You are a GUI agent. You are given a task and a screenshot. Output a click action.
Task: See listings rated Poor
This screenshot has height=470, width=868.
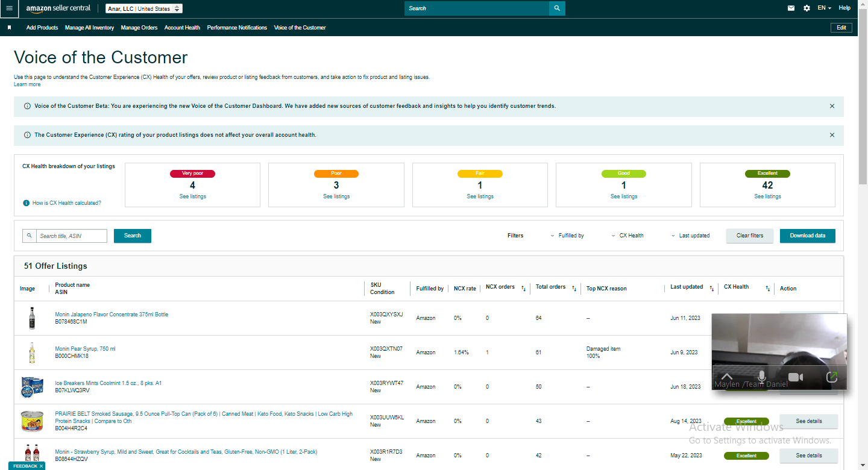coord(336,196)
